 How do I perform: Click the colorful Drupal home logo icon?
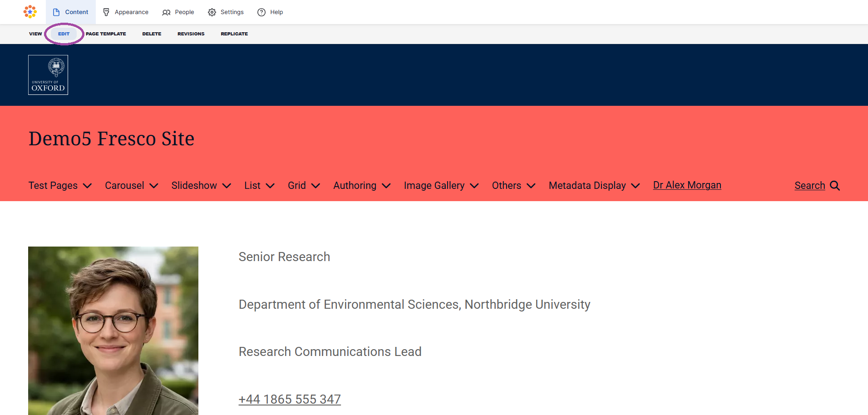[x=30, y=12]
